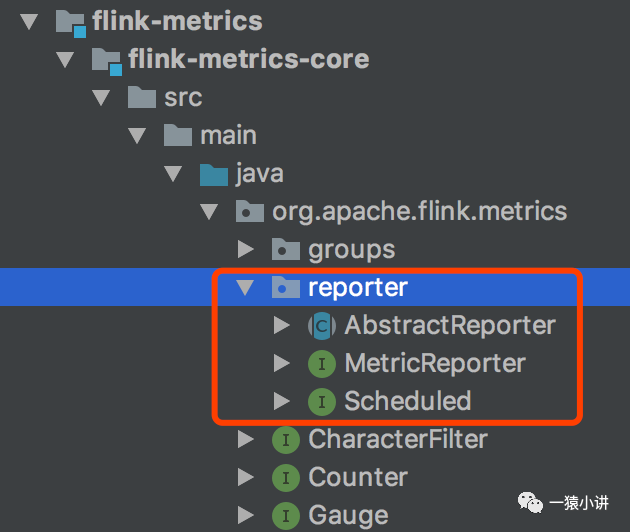Expand the AbstractReporter class node
The image size is (630, 532).
(281, 326)
